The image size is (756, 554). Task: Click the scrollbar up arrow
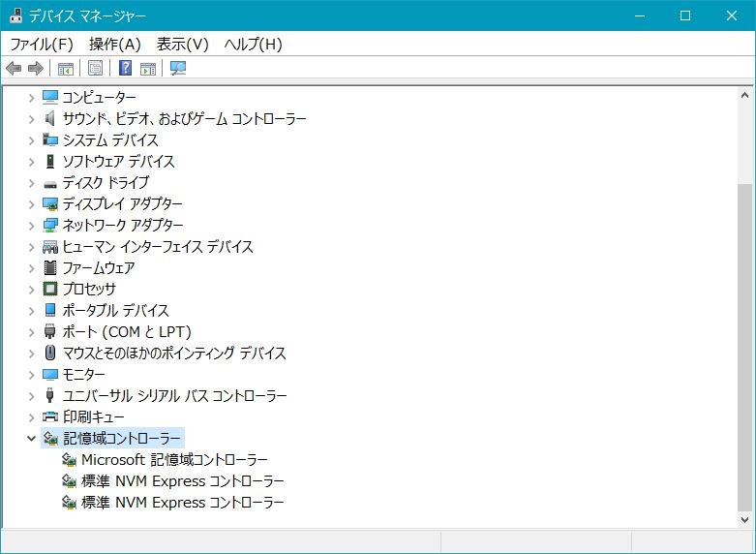745,95
